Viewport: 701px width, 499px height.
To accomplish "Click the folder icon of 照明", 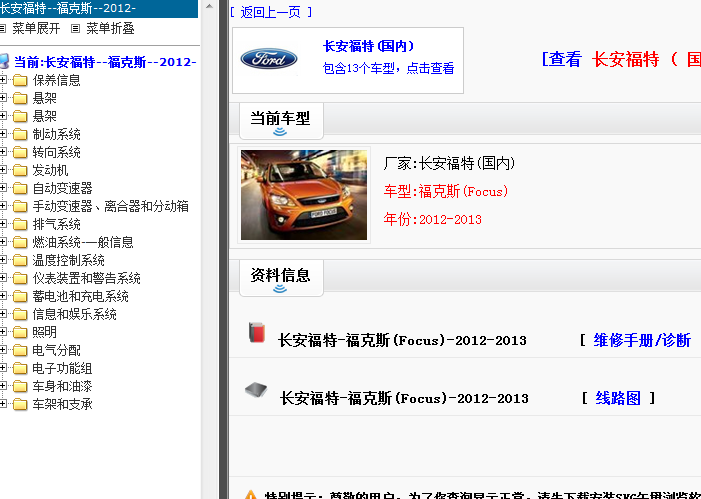I will 20,332.
